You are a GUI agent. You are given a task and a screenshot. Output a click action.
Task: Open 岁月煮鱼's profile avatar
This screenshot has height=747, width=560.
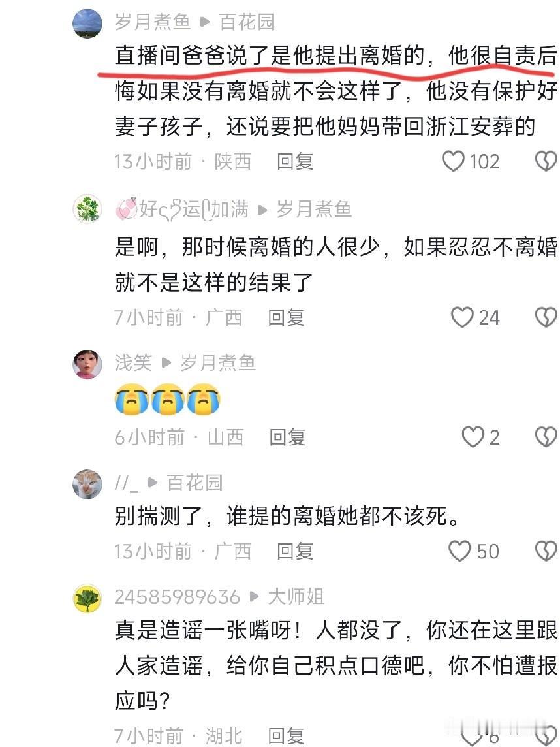click(x=87, y=23)
